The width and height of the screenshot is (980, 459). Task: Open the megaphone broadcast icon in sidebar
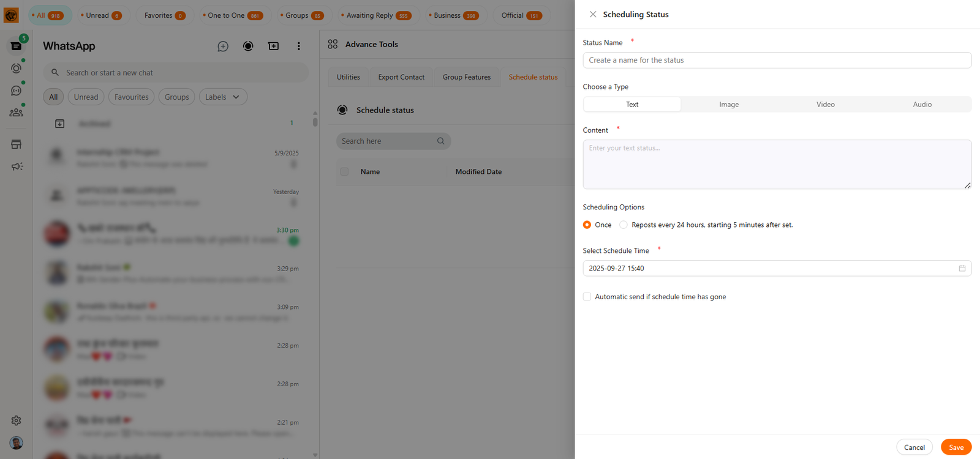[x=17, y=166]
